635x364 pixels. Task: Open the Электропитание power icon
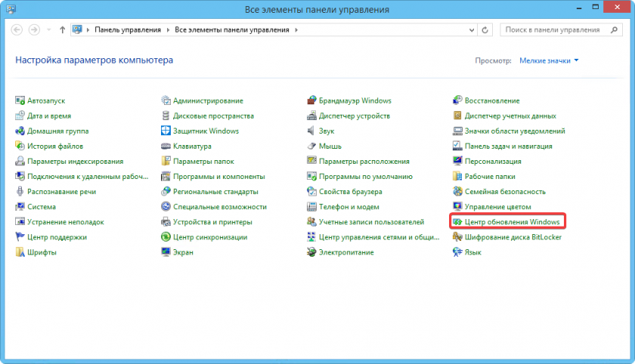(312, 252)
